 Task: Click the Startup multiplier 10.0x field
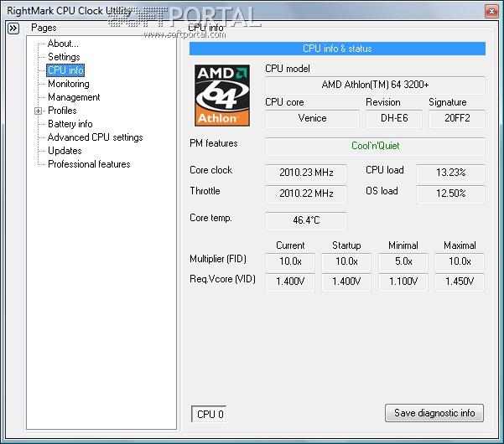coord(346,262)
